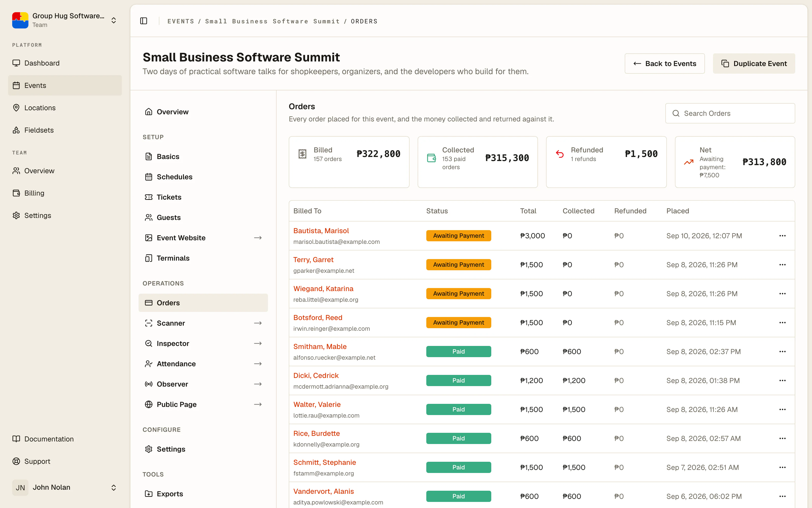Open the three-dot menu for Terry, Garret

(783, 265)
